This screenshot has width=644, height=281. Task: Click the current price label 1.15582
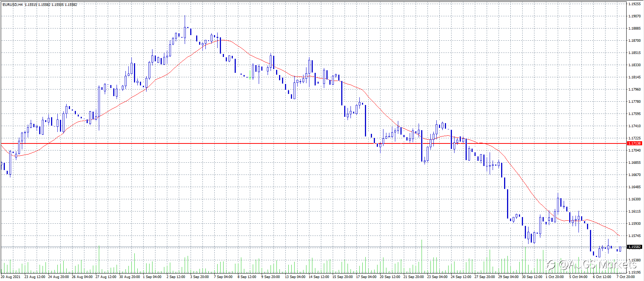(635, 247)
